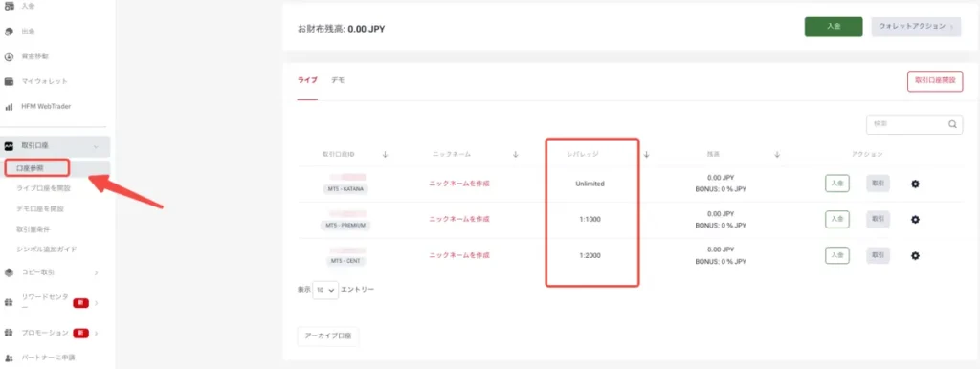Screen dimensions: 980x369
Task: Click the プロモーション gift icon
Action: click(x=9, y=333)
